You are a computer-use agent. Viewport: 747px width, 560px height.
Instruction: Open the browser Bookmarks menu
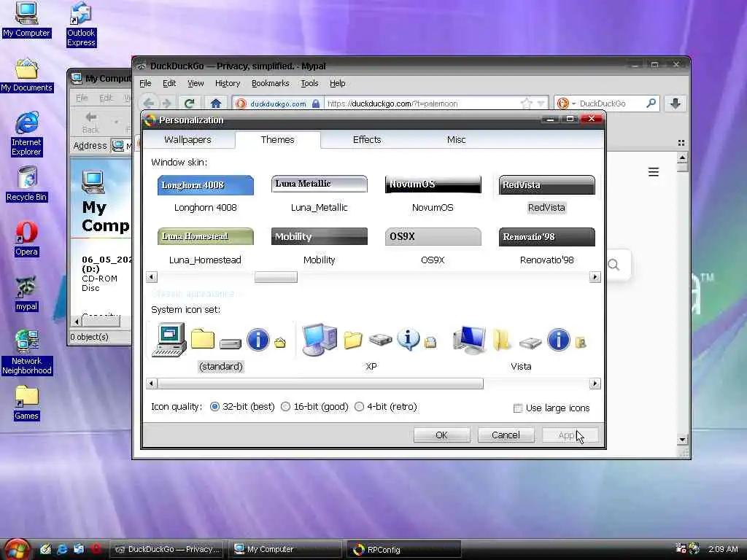270,83
